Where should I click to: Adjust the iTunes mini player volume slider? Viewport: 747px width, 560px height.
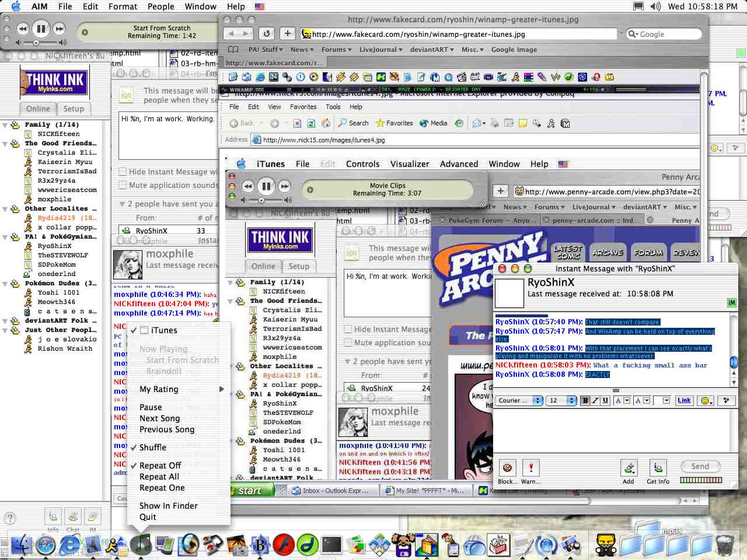tap(36, 43)
